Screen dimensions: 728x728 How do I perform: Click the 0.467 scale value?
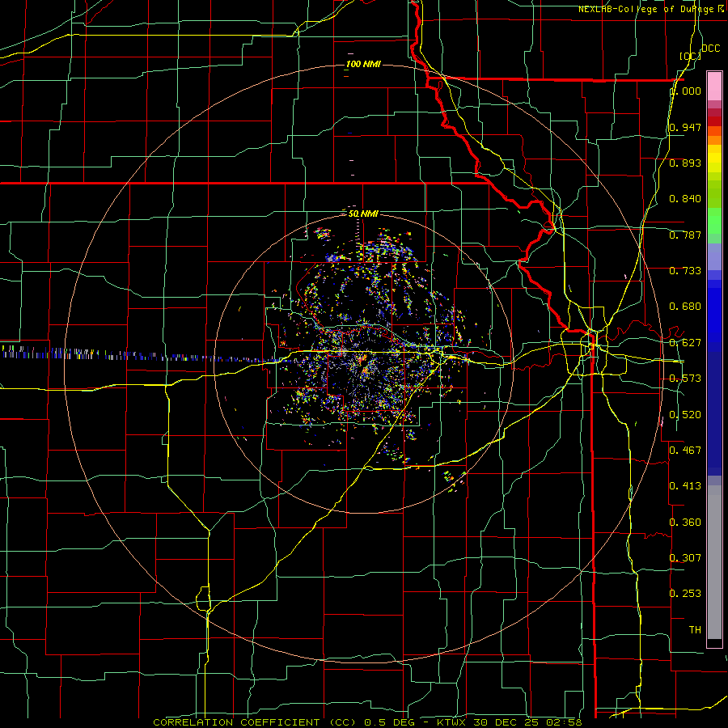[x=685, y=451]
